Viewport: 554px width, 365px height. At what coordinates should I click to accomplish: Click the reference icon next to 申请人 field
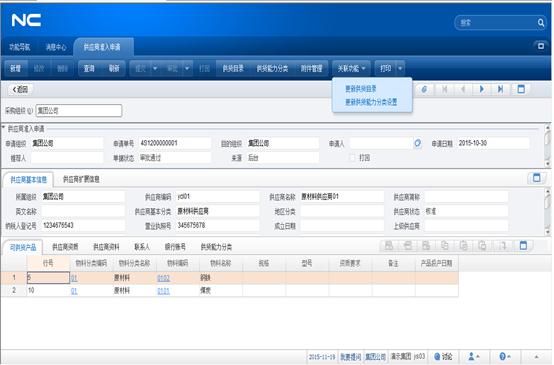tap(417, 143)
